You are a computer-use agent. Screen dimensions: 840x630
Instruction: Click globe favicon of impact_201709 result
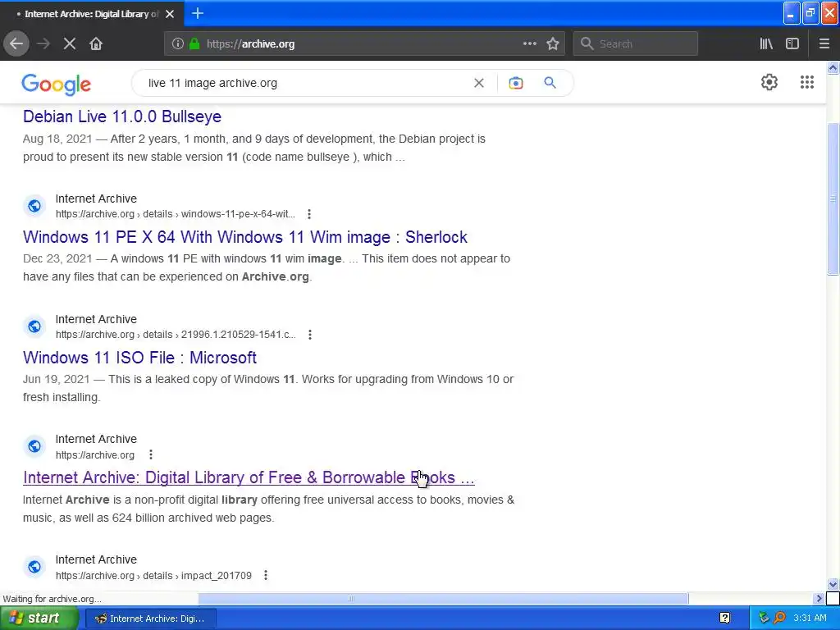(x=34, y=567)
